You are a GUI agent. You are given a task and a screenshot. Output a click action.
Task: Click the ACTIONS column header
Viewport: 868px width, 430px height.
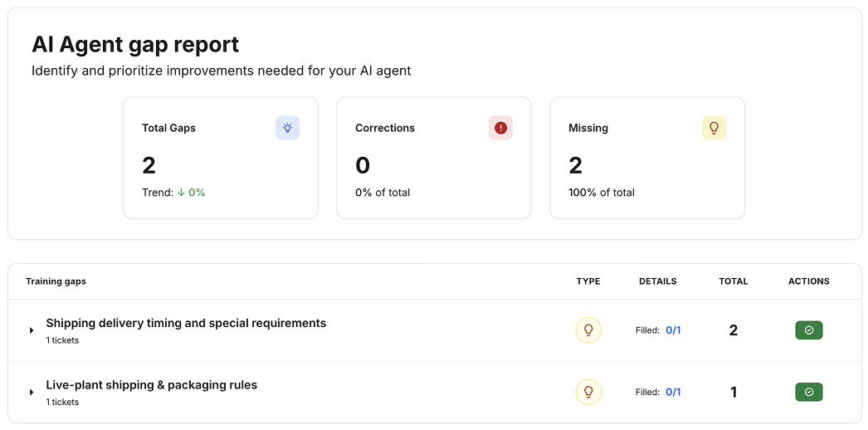(808, 281)
